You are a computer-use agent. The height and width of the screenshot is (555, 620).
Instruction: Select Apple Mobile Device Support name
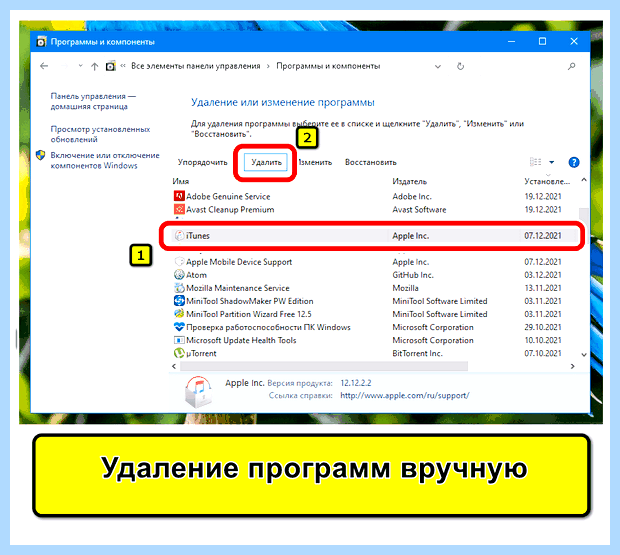(x=239, y=262)
